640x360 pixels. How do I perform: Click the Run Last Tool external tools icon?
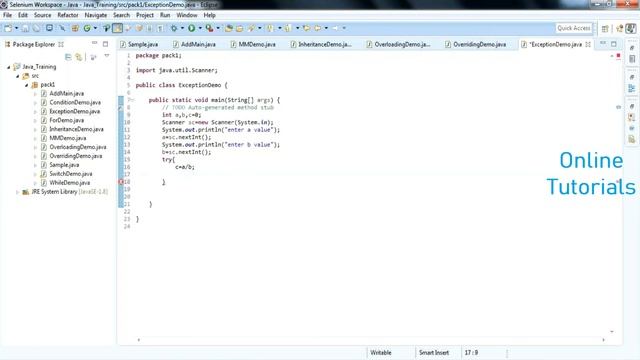coord(209,28)
